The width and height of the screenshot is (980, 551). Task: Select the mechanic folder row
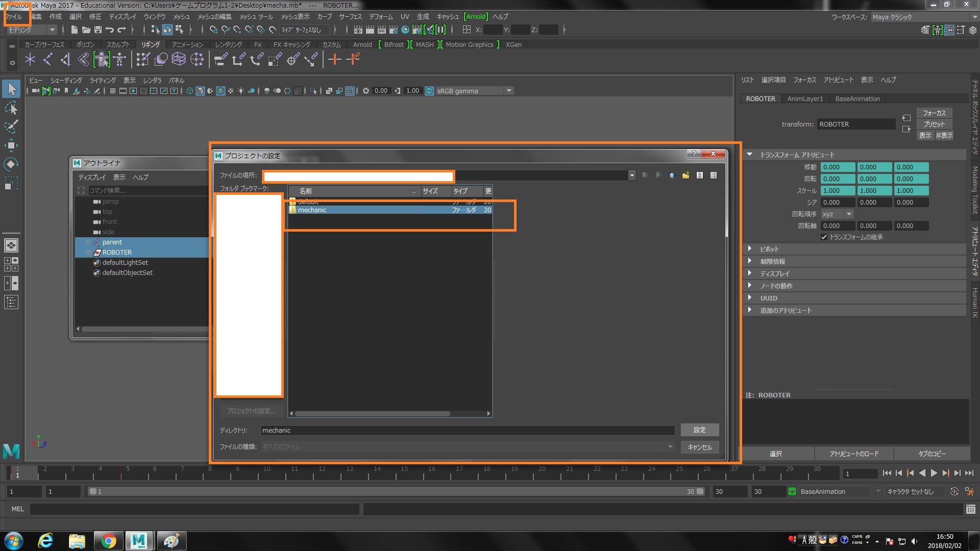pyautogui.click(x=390, y=210)
